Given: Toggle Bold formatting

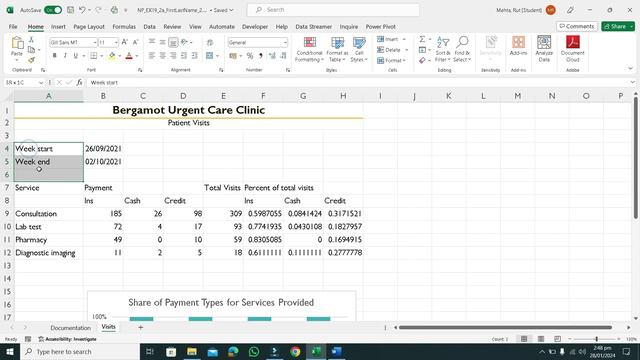Looking at the screenshot, I should (54, 56).
